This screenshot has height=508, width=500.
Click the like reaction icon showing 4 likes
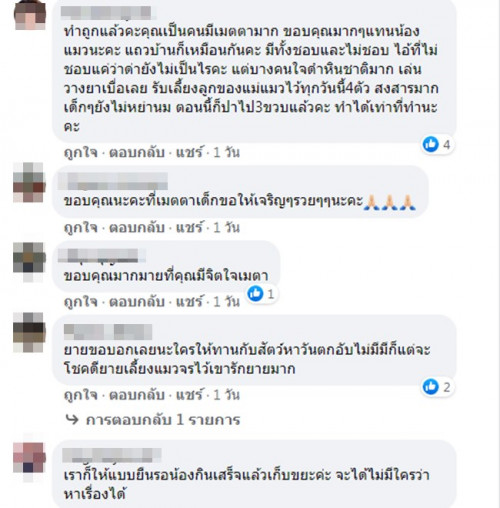pos(430,144)
